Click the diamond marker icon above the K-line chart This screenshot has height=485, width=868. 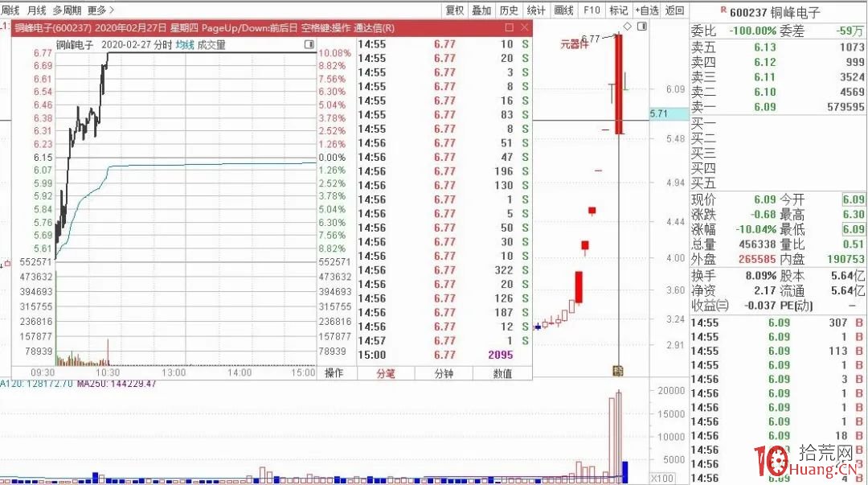tap(627, 26)
